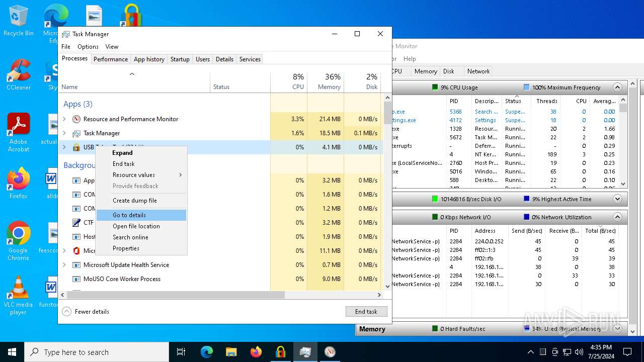Expand USB tool process row arrow
The image size is (644, 362).
64,147
